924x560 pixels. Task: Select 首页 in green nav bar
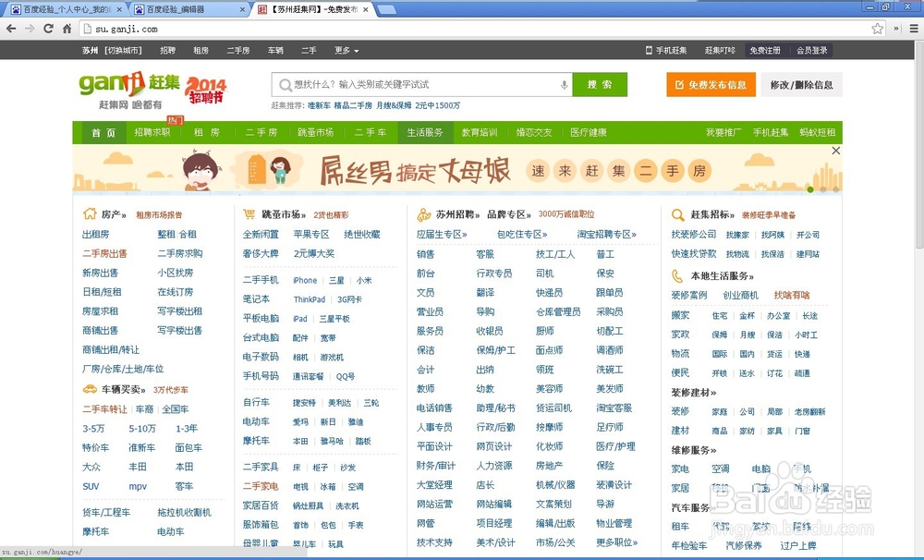(103, 133)
